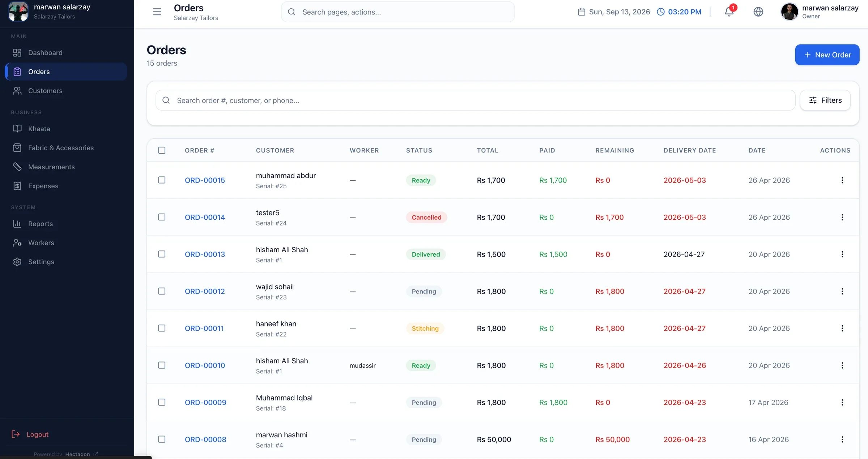Open actions menu for ORD-00015
The height and width of the screenshot is (459, 868).
pos(842,180)
